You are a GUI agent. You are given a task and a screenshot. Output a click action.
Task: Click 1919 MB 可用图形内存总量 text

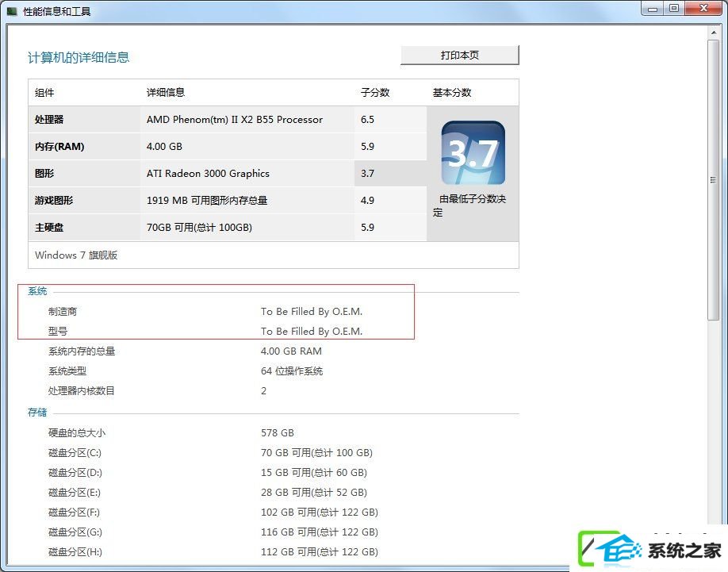tap(207, 200)
